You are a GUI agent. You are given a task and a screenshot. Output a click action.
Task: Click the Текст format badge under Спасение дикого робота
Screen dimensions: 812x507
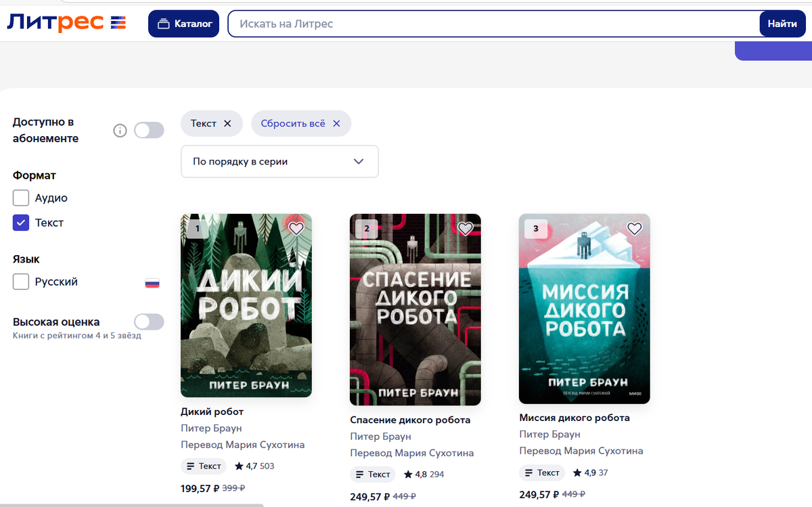372,474
